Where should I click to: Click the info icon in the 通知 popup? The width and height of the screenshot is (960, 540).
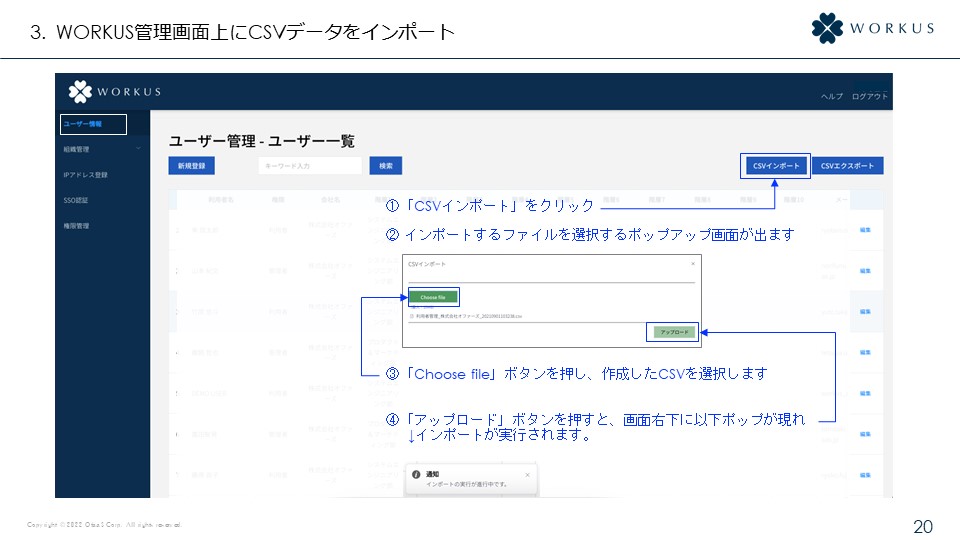coord(416,474)
